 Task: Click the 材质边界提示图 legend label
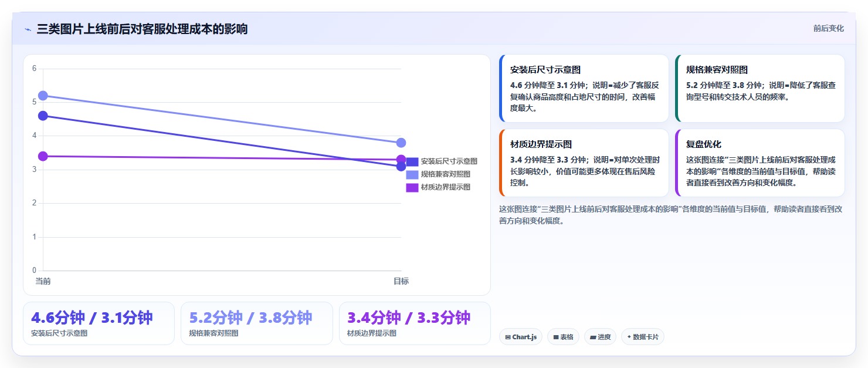[446, 187]
